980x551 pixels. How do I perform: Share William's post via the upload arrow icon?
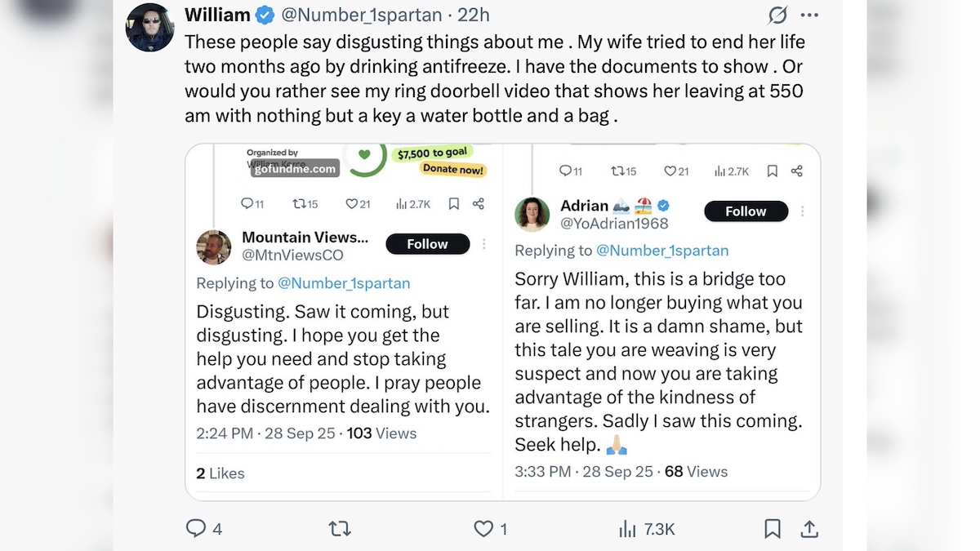coord(809,528)
